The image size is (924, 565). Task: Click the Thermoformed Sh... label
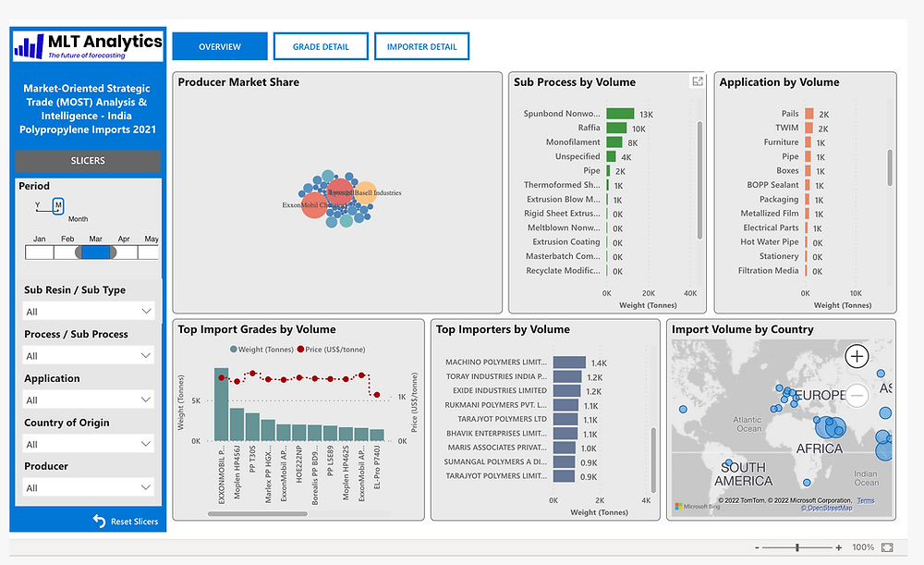[x=562, y=185]
